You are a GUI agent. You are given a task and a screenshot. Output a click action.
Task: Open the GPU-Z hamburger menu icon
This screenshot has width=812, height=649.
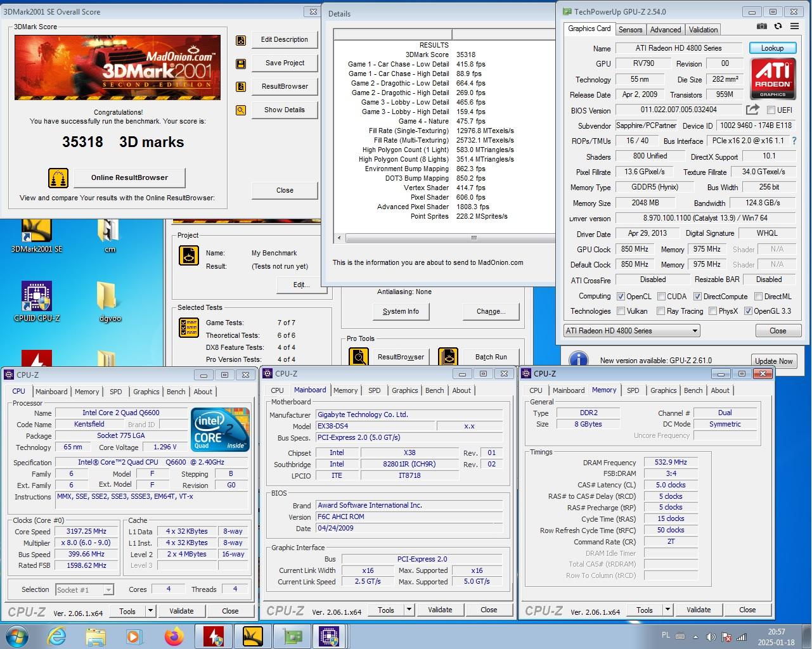coord(794,27)
